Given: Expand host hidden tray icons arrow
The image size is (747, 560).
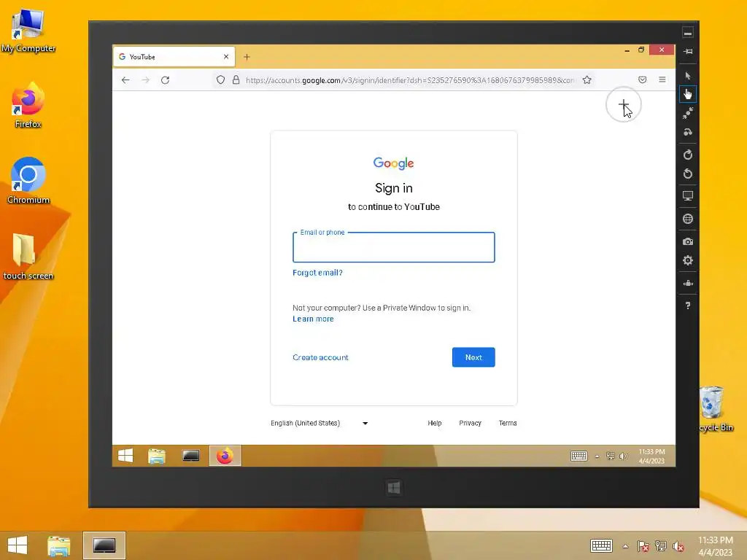Looking at the screenshot, I should 625,546.
